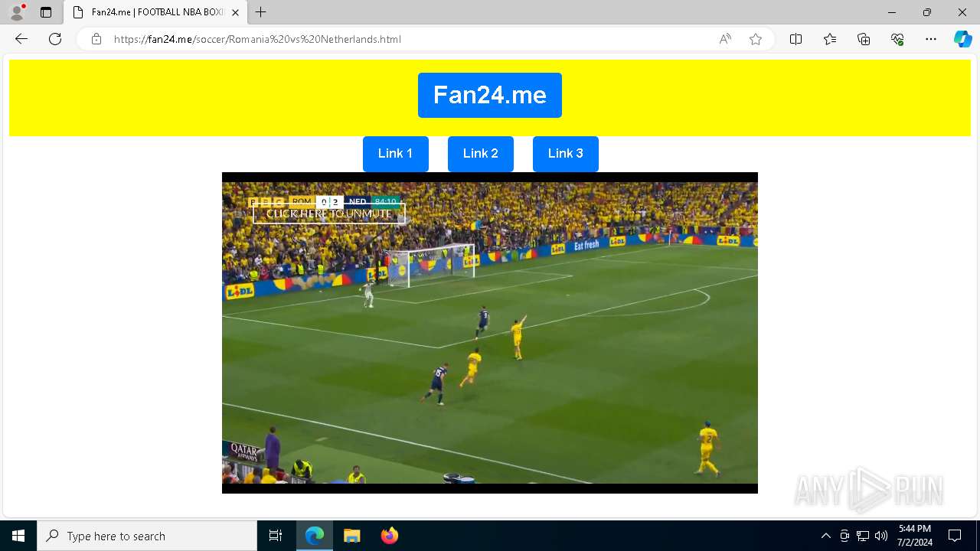The width and height of the screenshot is (980, 551).
Task: Switch stream to Link 2
Action: pyautogui.click(x=481, y=154)
